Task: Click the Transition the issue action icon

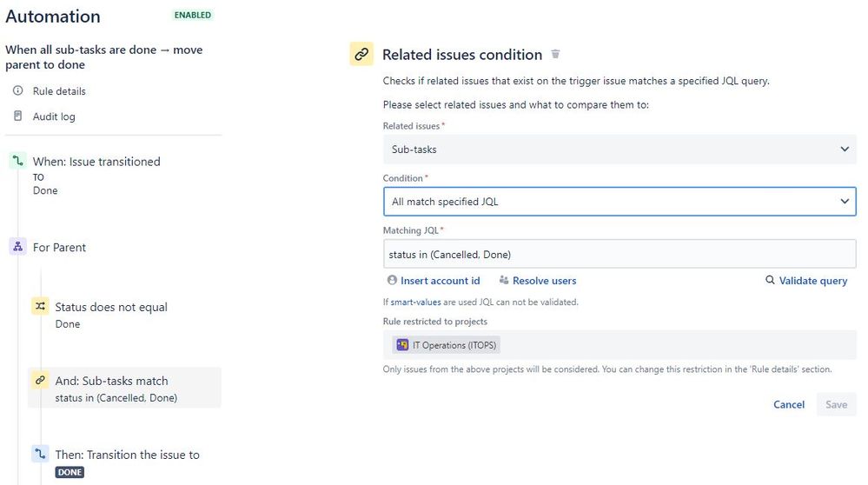Action: coord(40,454)
